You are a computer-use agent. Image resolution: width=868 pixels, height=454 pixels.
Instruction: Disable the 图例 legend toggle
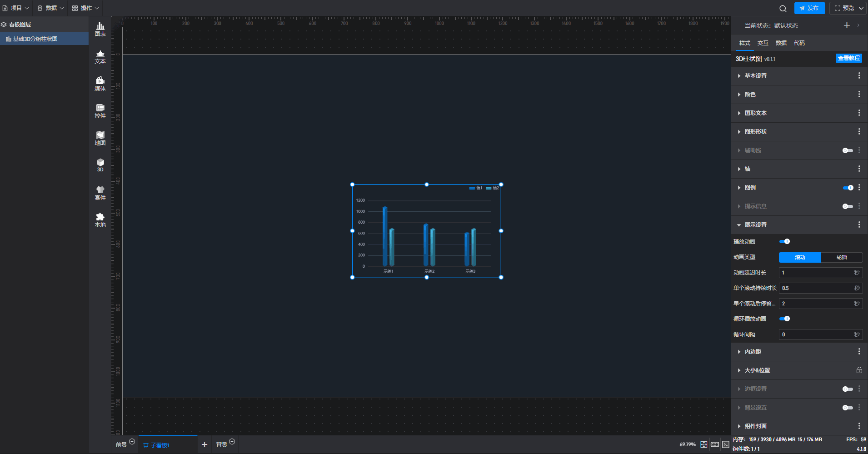848,188
